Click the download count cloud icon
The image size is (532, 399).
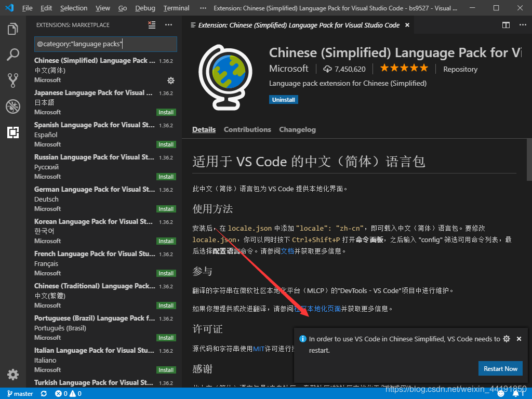coord(327,69)
